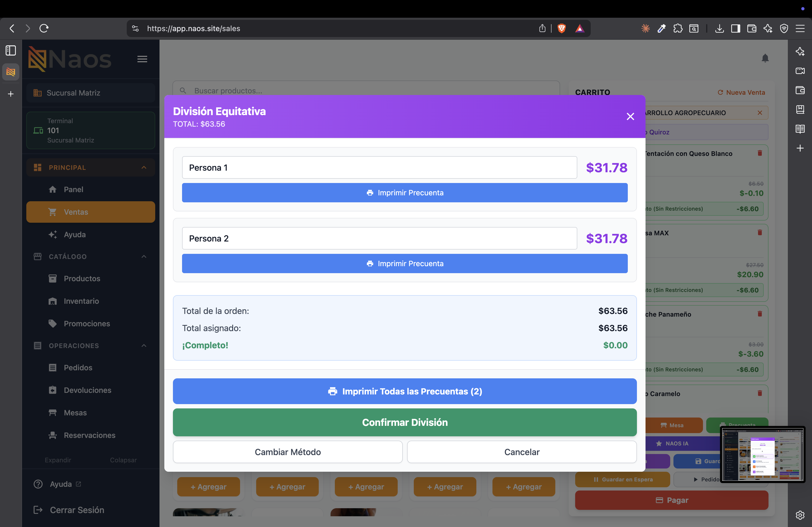Open Pedidos in the sidebar
The image size is (812, 527).
pos(90,367)
